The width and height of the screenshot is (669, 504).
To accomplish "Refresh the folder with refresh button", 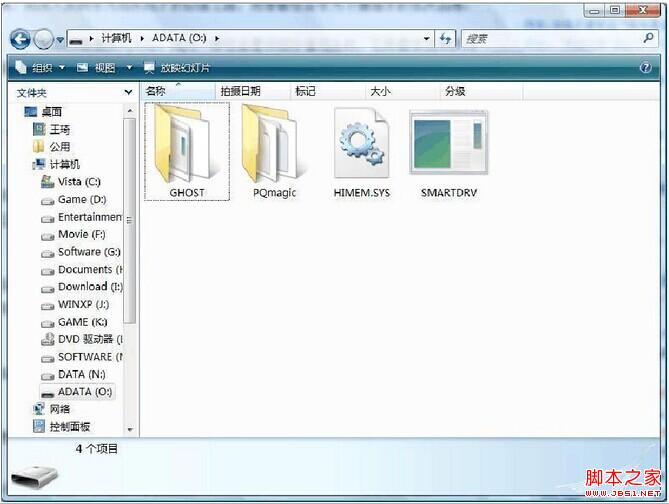I will [445, 39].
